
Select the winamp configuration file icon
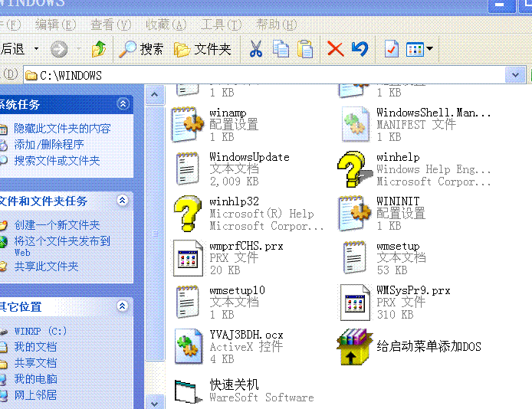[x=187, y=124]
